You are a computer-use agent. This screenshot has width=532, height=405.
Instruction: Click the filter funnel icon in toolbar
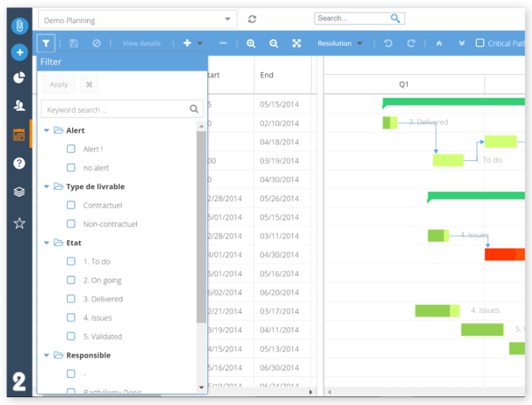[46, 43]
